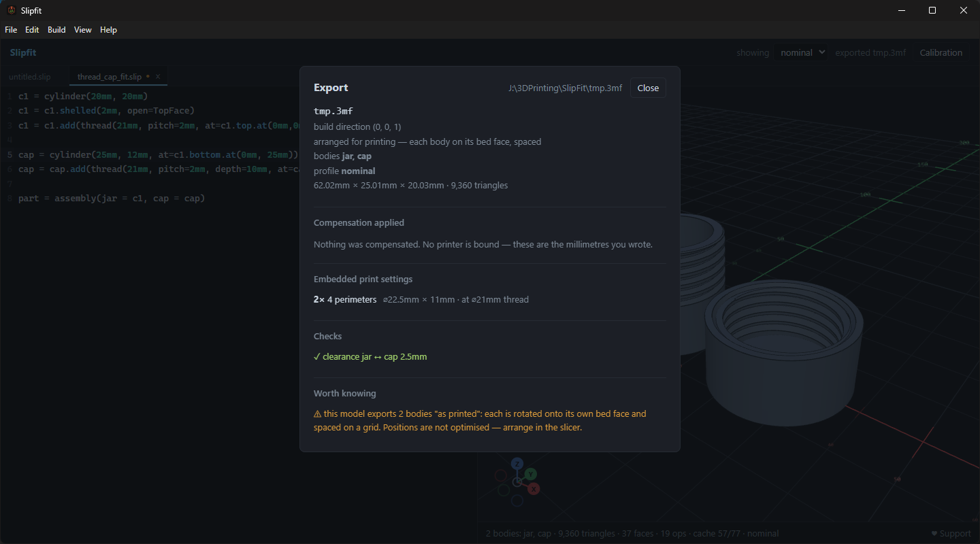
Task: Click the Support heart link
Action: click(x=951, y=534)
